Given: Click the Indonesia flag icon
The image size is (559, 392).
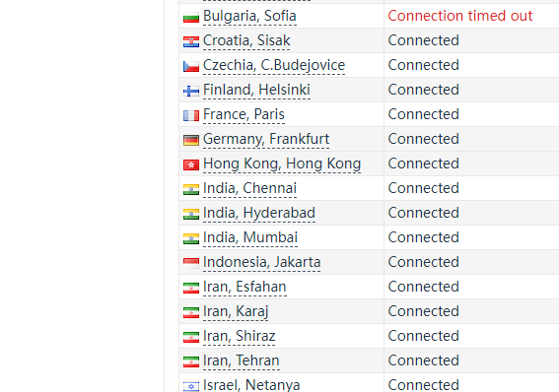Looking at the screenshot, I should point(191,263).
